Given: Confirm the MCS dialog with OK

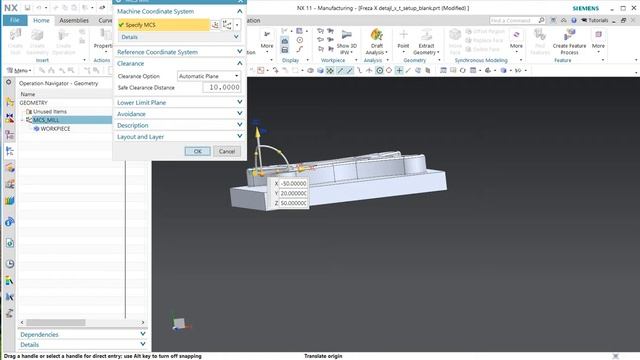Looking at the screenshot, I should 198,151.
